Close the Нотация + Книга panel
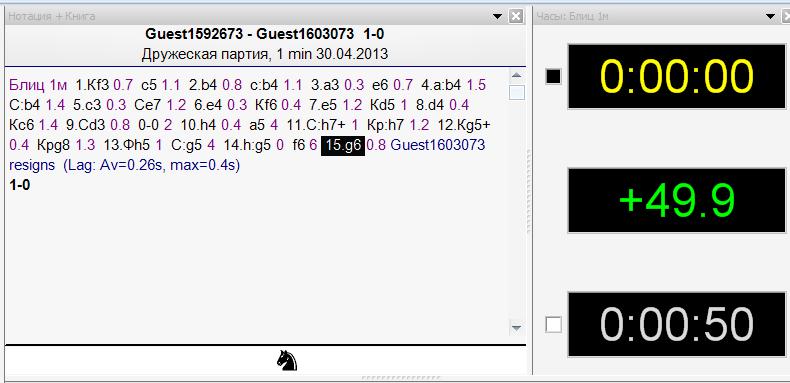790x383 pixels. (515, 17)
